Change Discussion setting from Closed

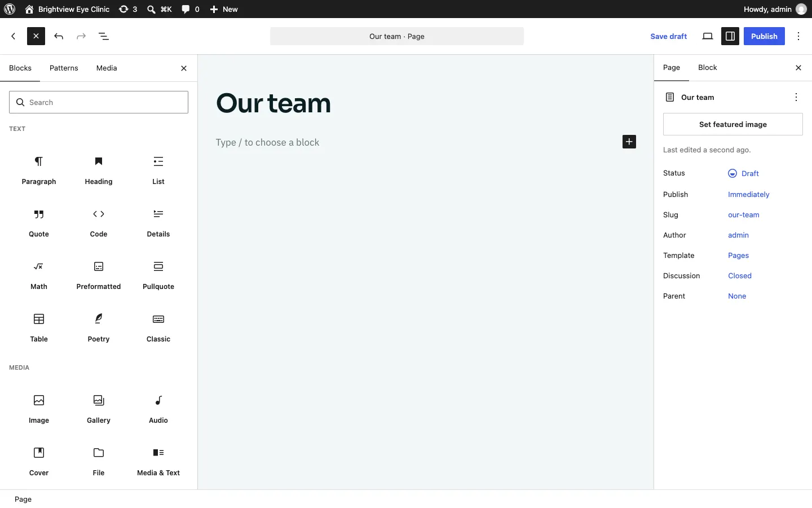pos(740,276)
